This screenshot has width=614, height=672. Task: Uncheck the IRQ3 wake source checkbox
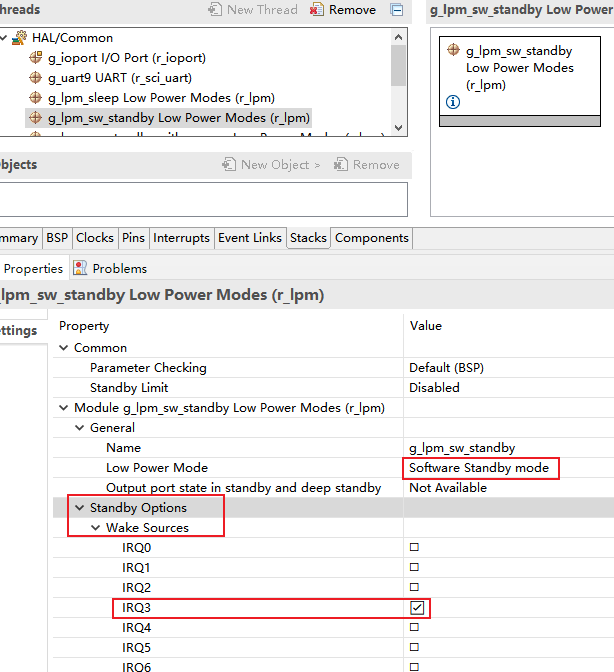(x=417, y=608)
